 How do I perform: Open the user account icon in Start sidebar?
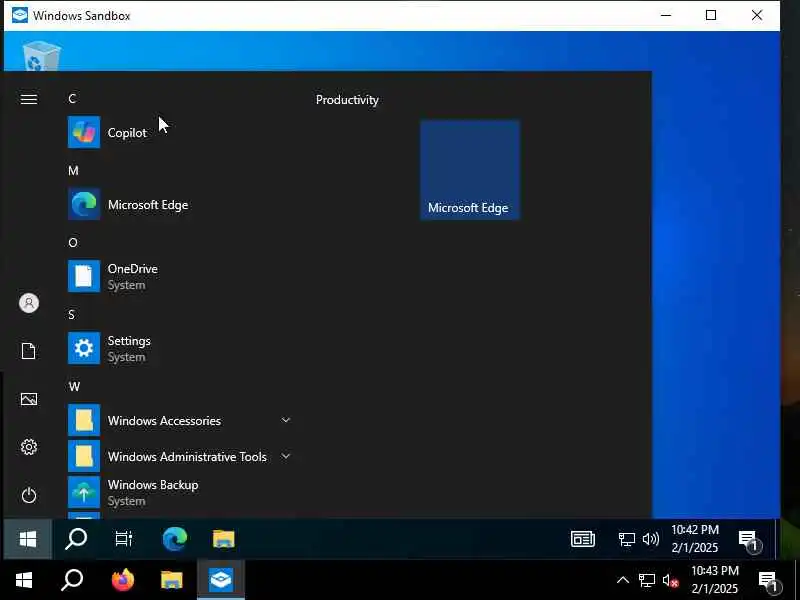pos(29,303)
